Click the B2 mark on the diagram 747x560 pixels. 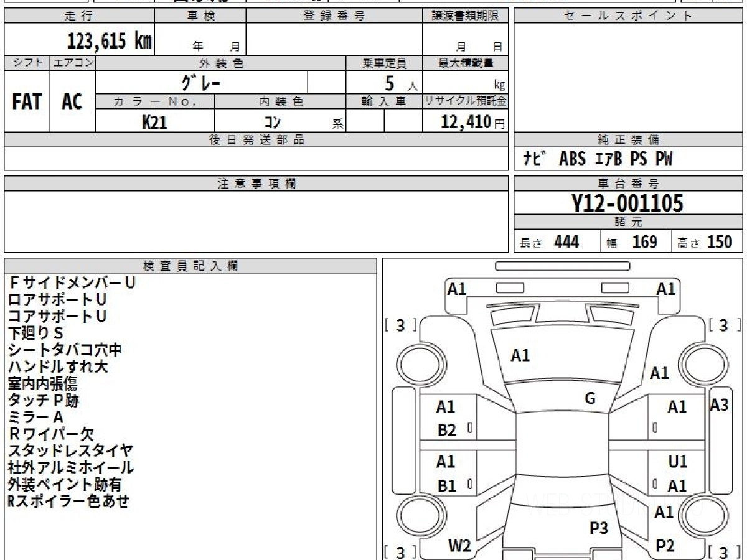(x=446, y=430)
